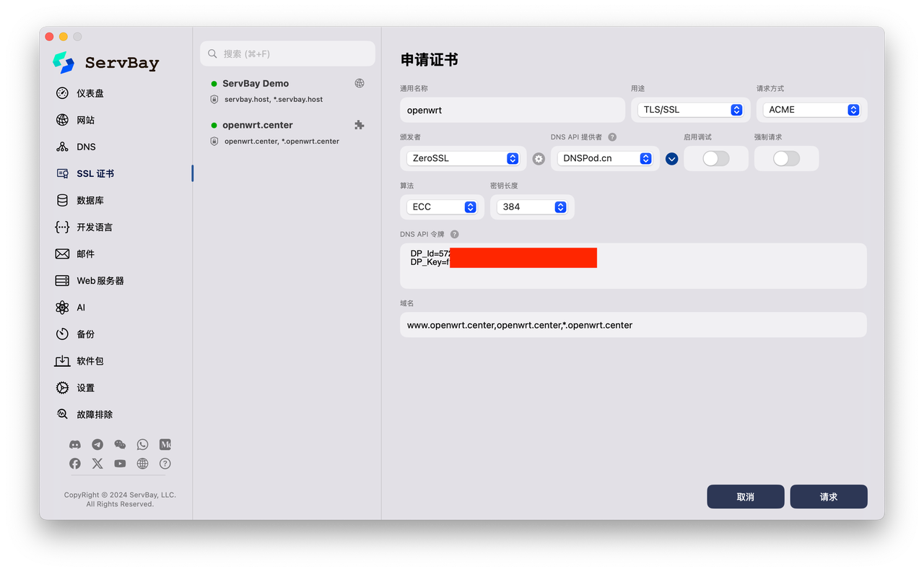This screenshot has height=572, width=924.
Task: Click the AI atom icon
Action: (63, 307)
